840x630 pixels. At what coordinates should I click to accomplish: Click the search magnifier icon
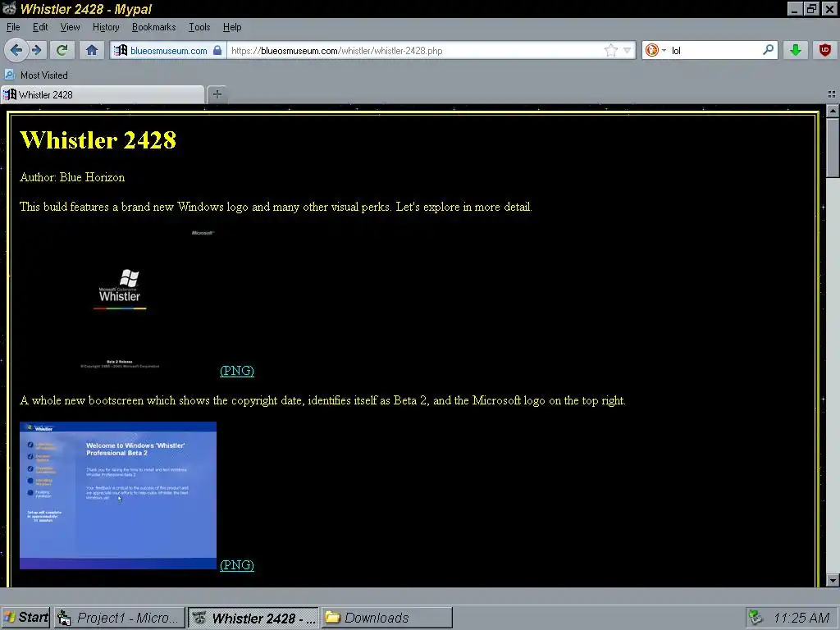pos(768,50)
